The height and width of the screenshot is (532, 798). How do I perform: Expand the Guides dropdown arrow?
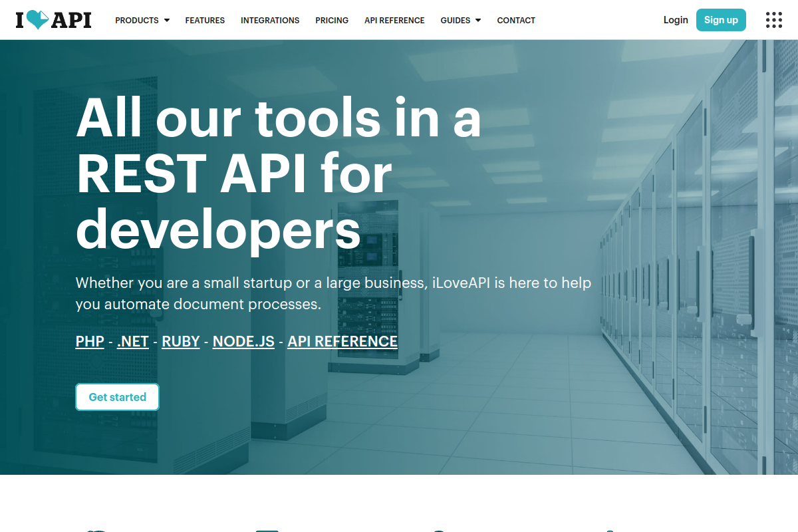pos(478,21)
